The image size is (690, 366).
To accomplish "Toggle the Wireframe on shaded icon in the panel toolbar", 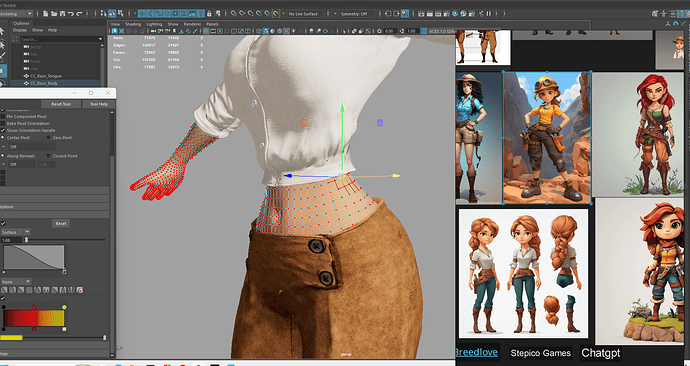I will [x=279, y=31].
